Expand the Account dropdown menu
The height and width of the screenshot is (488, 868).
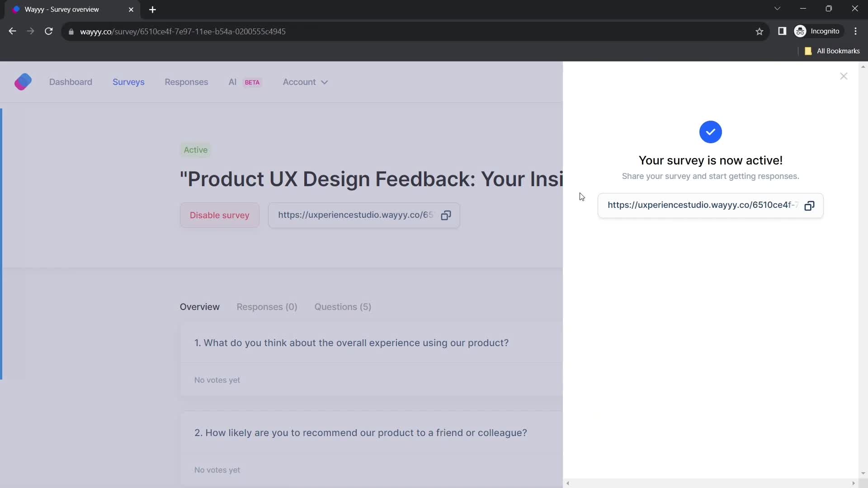pyautogui.click(x=305, y=82)
